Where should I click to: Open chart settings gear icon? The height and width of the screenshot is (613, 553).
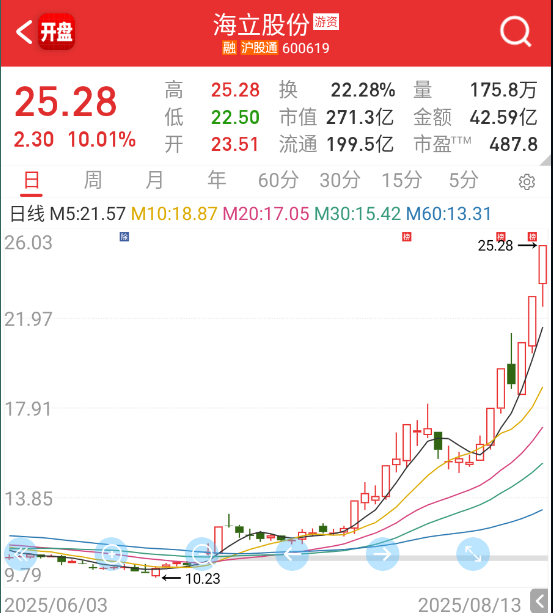click(x=526, y=182)
